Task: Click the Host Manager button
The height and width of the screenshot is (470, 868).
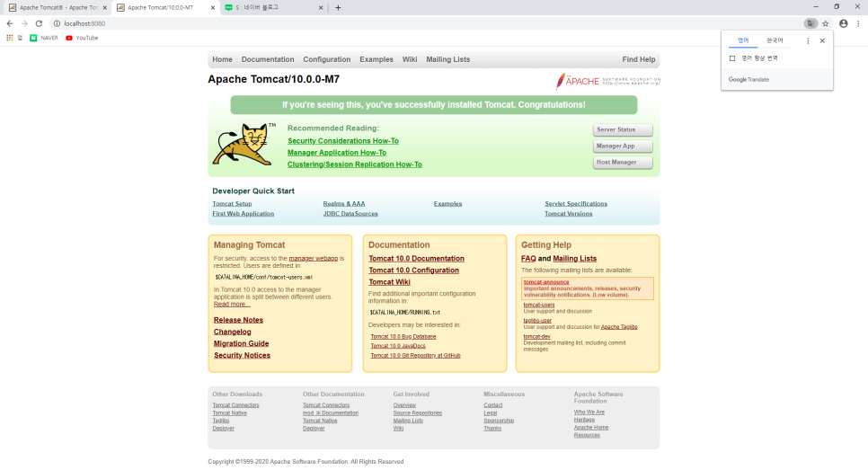Action: 623,162
